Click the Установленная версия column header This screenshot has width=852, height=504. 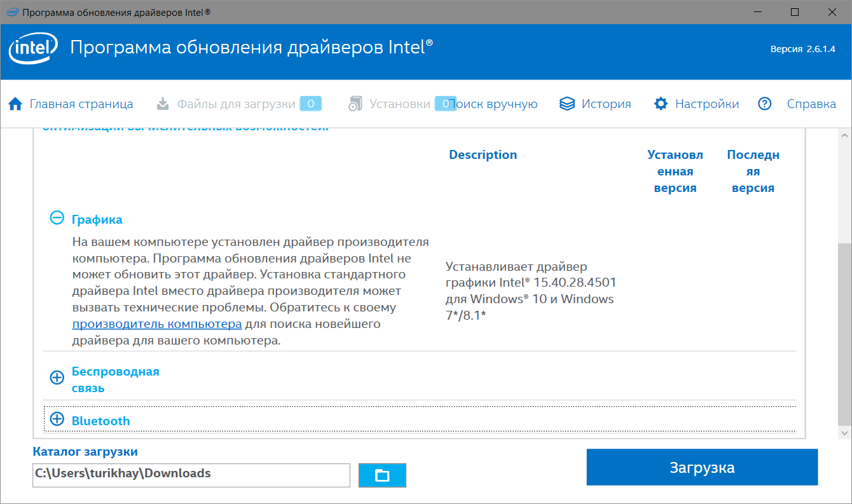tap(675, 172)
